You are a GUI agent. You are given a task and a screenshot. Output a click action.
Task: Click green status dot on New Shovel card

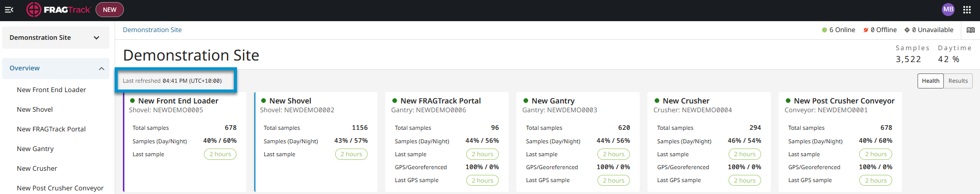[x=264, y=101]
